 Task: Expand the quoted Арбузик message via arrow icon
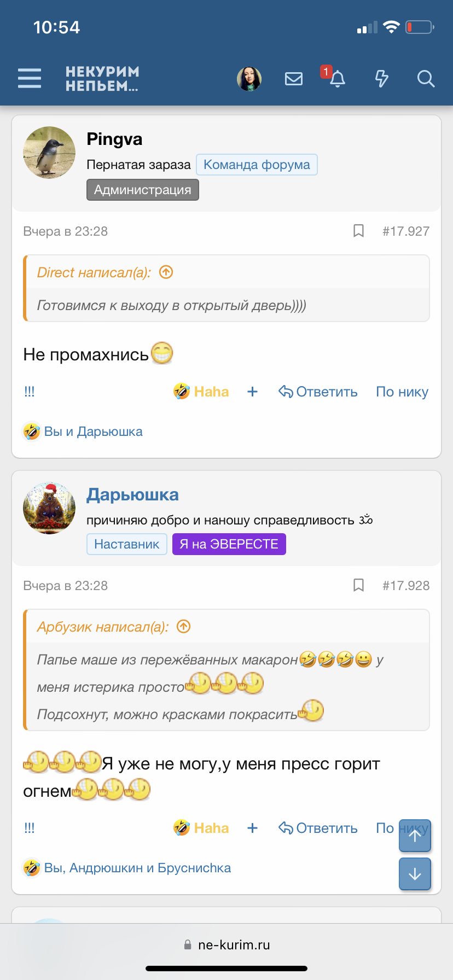point(184,627)
